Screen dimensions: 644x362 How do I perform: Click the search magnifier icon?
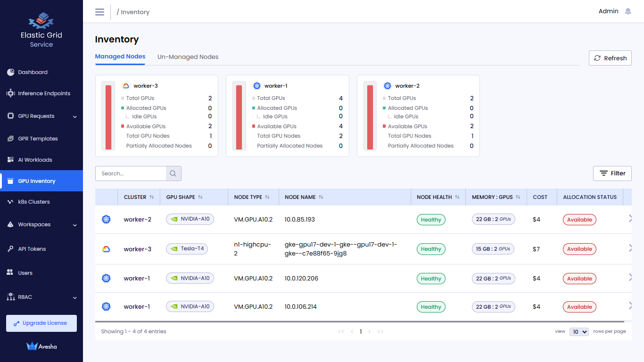tap(173, 173)
